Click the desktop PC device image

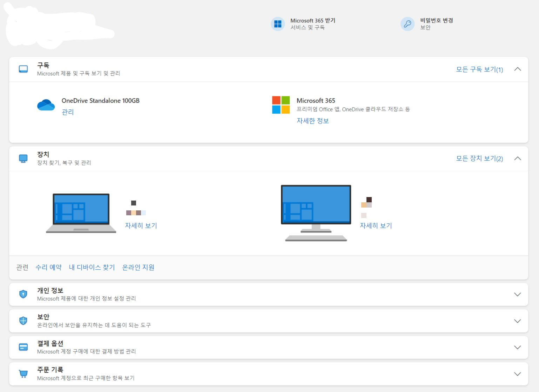click(x=316, y=213)
